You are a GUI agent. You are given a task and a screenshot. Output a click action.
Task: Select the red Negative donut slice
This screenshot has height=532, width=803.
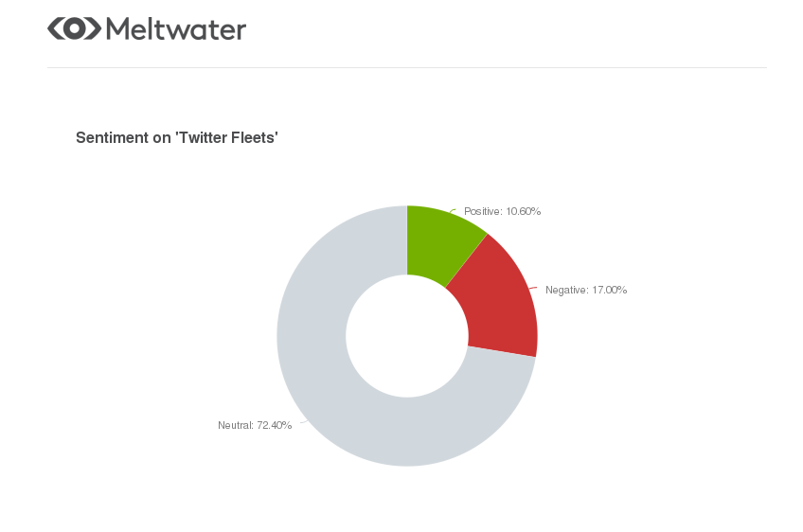pos(501,303)
